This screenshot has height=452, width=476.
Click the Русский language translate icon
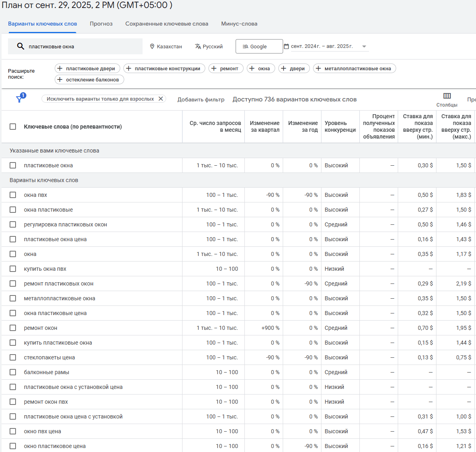coord(198,47)
